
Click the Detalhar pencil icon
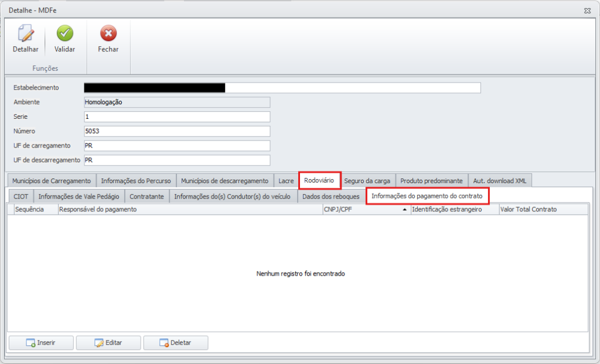[25, 33]
